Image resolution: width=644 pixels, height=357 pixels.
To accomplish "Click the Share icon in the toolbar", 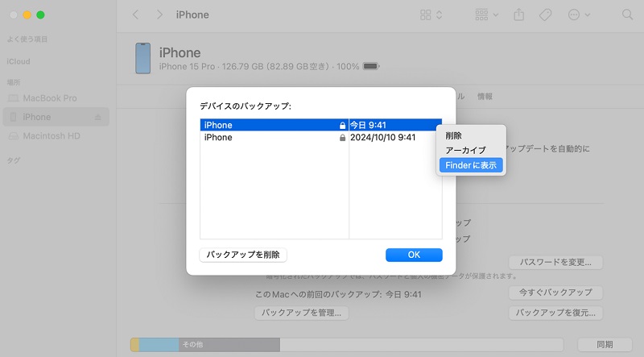I will (x=518, y=15).
